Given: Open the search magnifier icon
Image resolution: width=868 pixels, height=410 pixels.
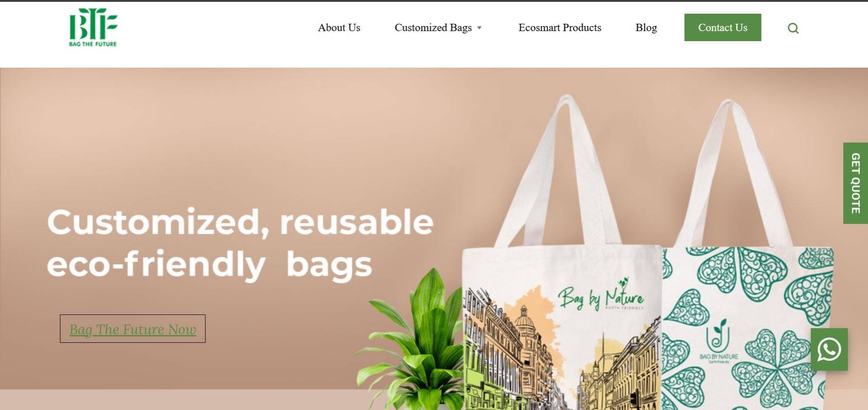Looking at the screenshot, I should [x=793, y=28].
